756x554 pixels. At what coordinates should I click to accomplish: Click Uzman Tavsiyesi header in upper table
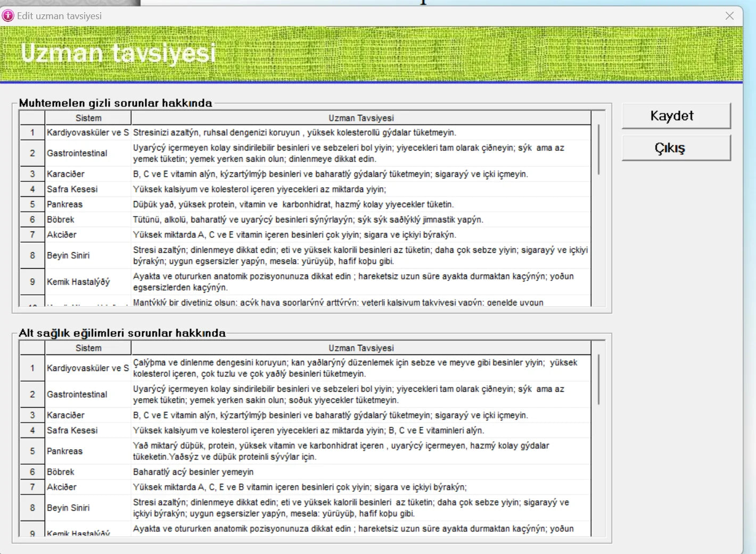[361, 118]
